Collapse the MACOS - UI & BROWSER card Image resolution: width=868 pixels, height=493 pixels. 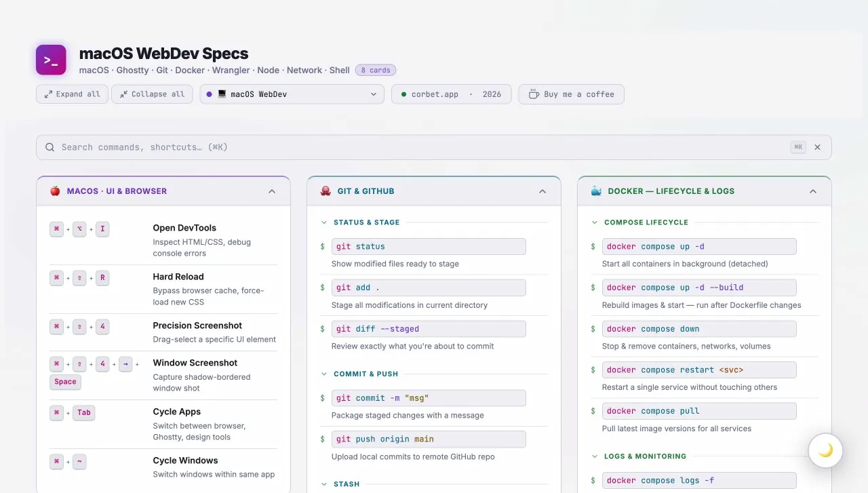click(x=273, y=191)
